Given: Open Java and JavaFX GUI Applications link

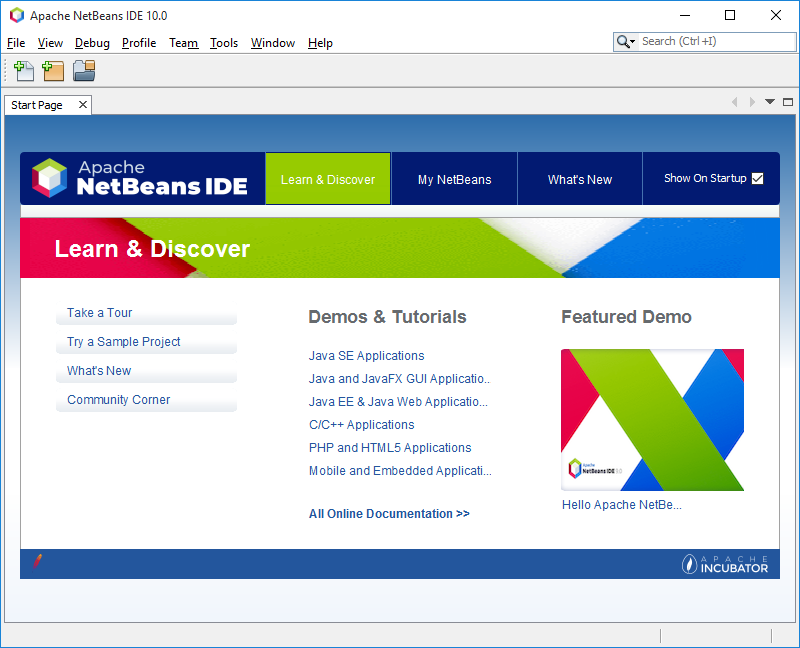Looking at the screenshot, I should (399, 379).
